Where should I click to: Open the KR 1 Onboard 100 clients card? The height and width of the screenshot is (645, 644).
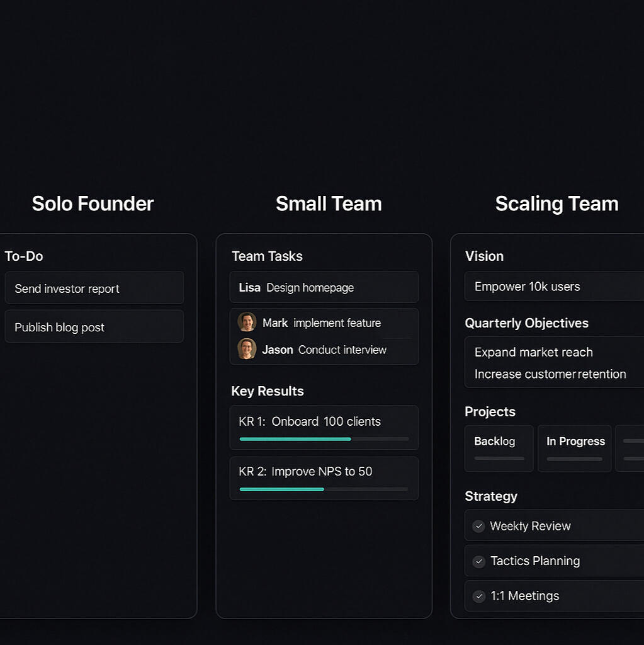(324, 421)
